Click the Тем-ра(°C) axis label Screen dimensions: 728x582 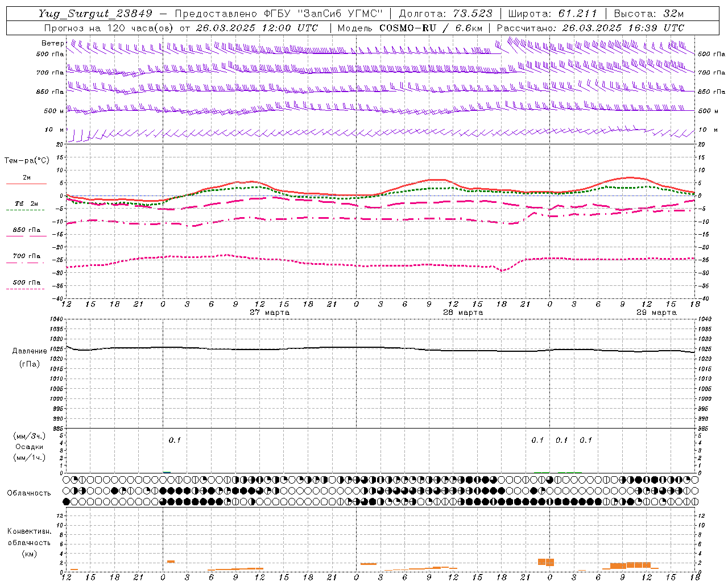coord(27,161)
